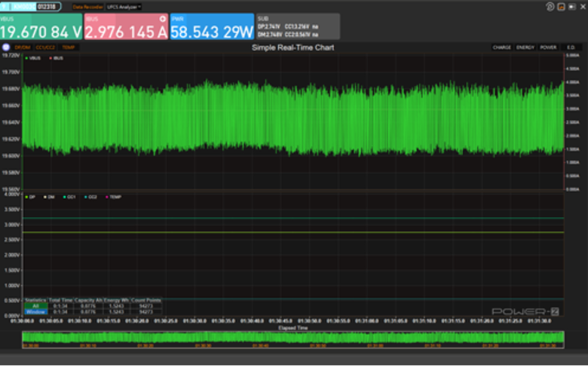Screen dimensions: 588x367
Task: Click the ENERGY button
Action: click(525, 47)
